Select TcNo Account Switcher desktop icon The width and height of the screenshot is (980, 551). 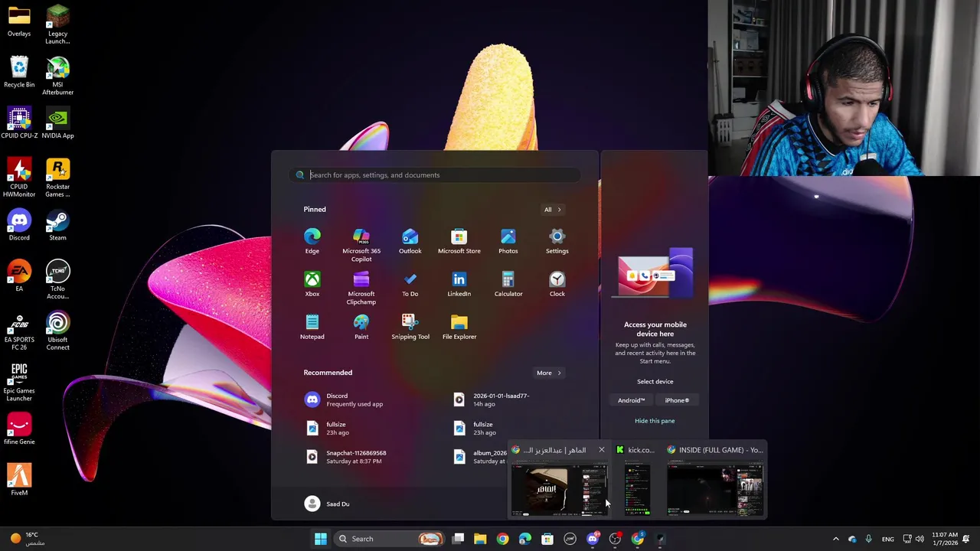coord(57,280)
